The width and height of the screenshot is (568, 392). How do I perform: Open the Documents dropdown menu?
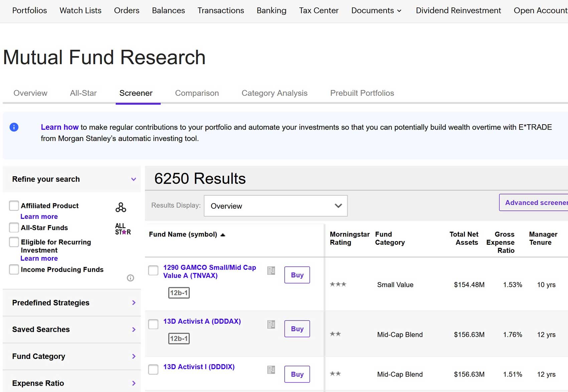(x=376, y=11)
